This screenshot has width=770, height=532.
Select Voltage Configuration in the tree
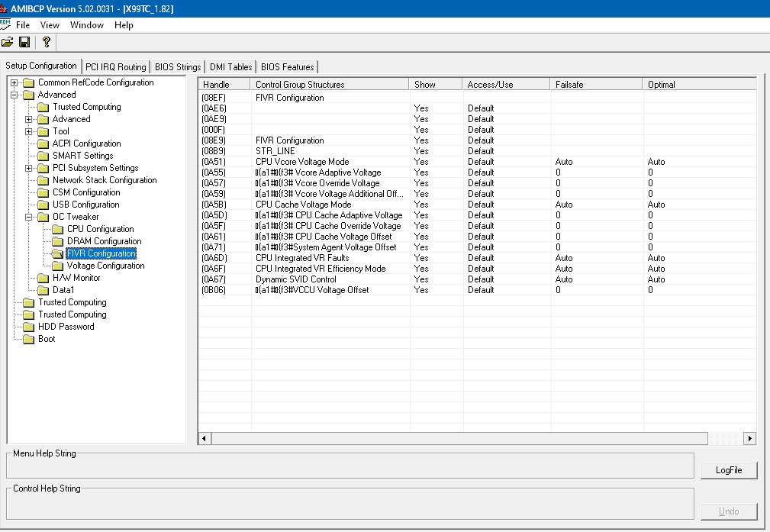pyautogui.click(x=105, y=266)
